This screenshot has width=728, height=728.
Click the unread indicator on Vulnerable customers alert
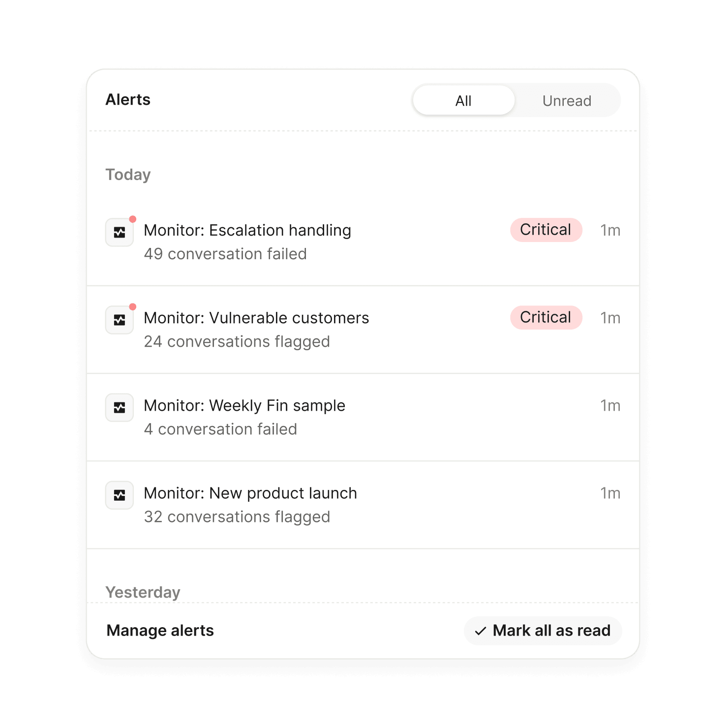click(133, 305)
